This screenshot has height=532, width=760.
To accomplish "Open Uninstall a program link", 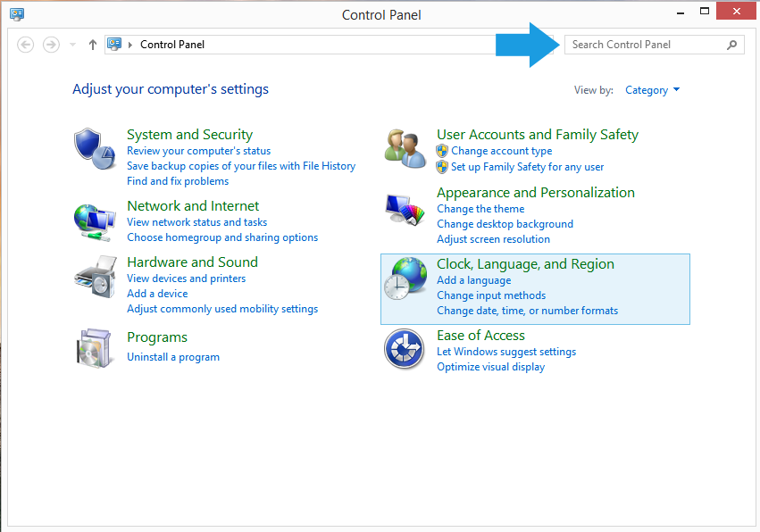I will point(173,357).
